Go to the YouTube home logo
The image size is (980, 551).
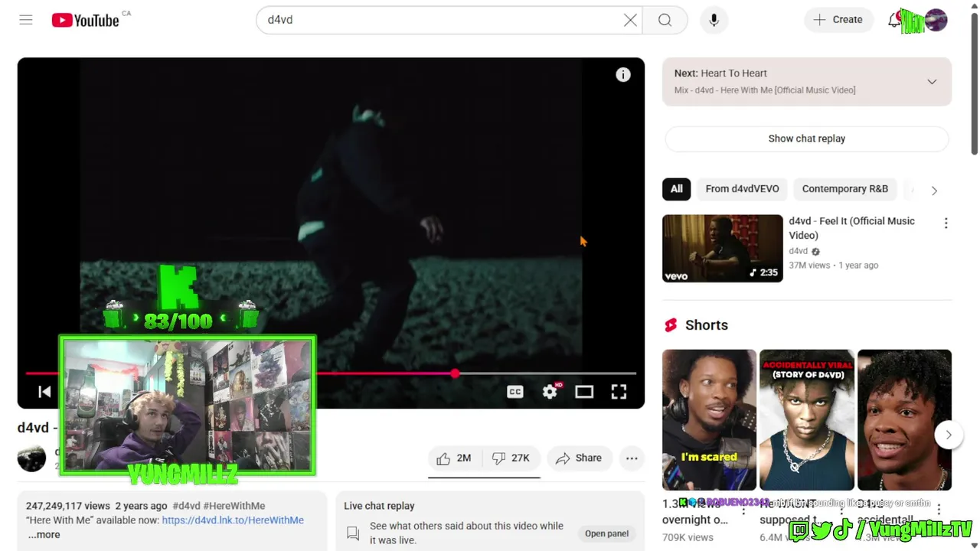(85, 20)
